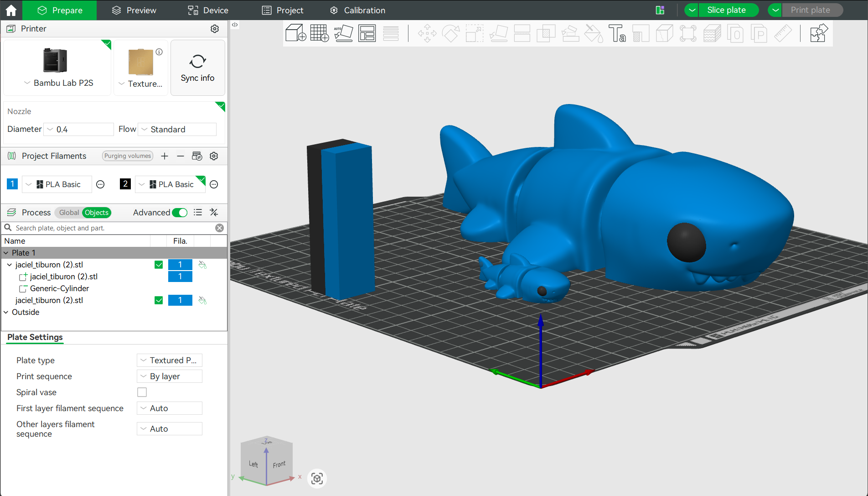Screen dimensions: 868x496
Task: Open Other layers filament sequence dropdown
Action: (170, 429)
